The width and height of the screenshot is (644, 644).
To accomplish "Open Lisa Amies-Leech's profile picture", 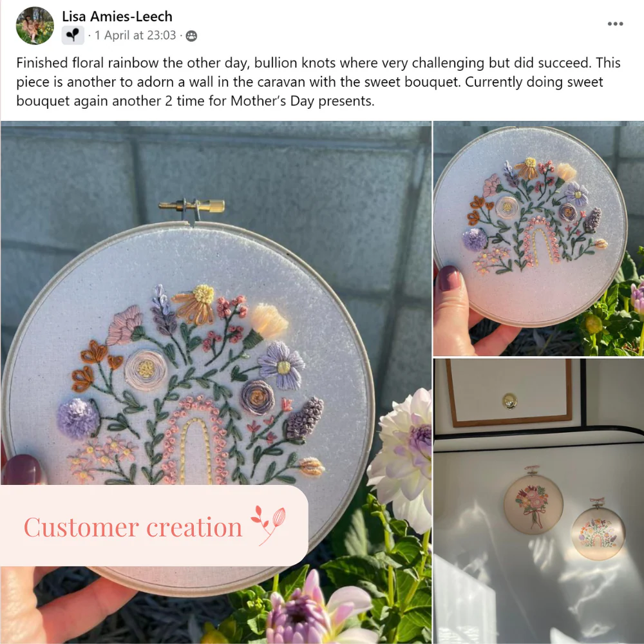I will coord(35,26).
